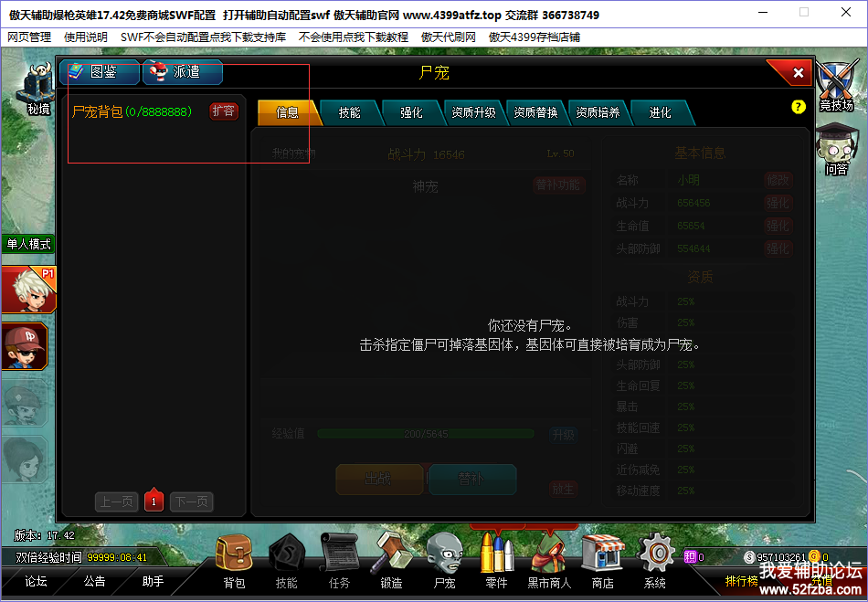Toggle the 单人模式 single player mode
This screenshot has width=868, height=602.
click(27, 244)
